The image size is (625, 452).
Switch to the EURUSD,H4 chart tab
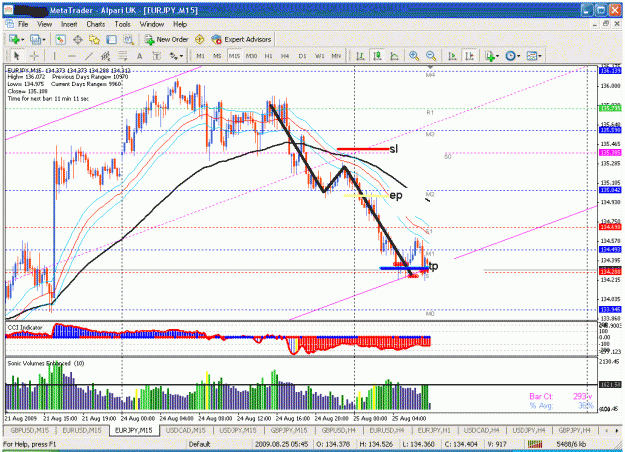387,430
